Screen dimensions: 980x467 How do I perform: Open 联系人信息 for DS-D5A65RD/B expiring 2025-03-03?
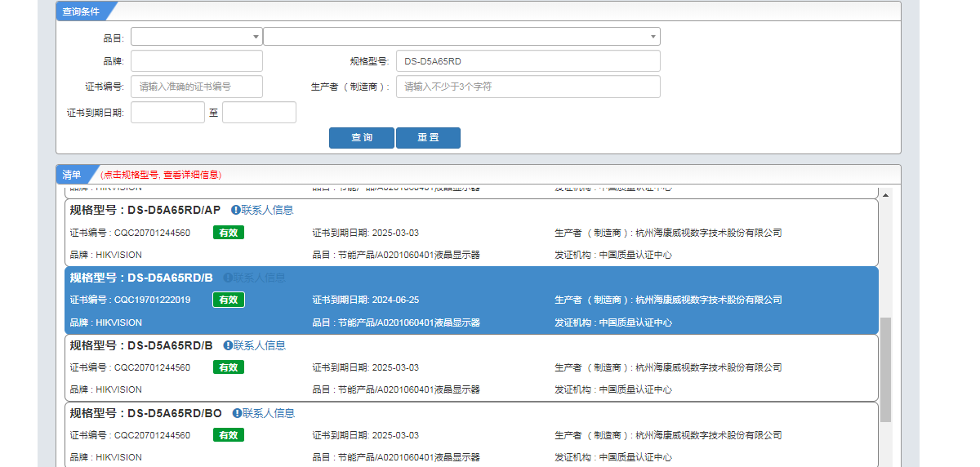tap(260, 345)
